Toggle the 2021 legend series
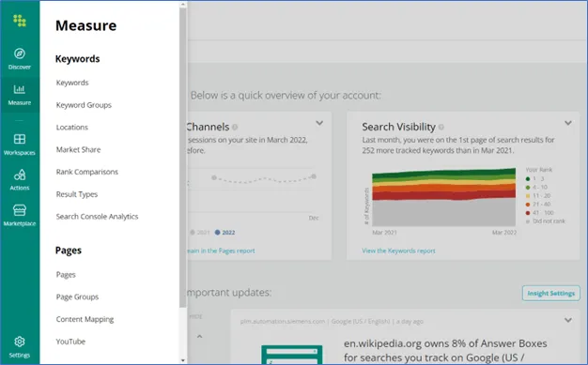This screenshot has width=588, height=365. pos(200,233)
